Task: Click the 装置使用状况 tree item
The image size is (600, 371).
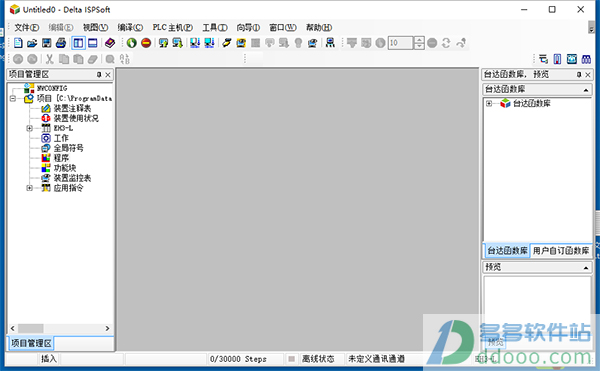Action: 76,118
